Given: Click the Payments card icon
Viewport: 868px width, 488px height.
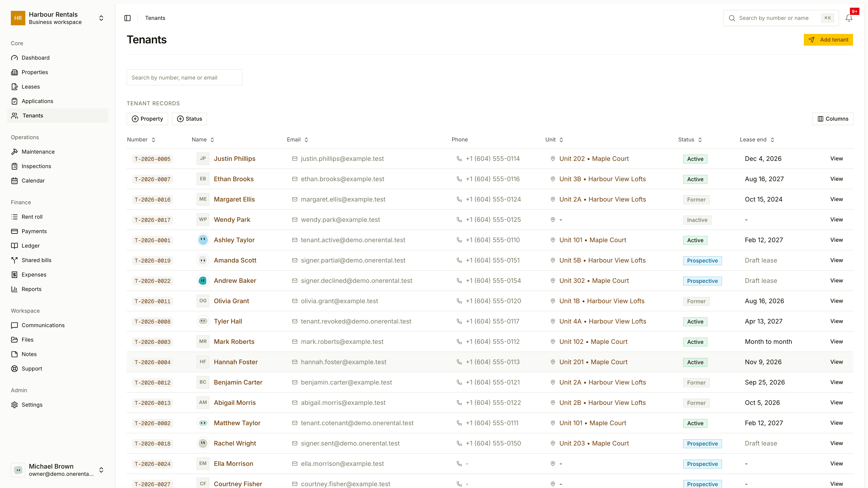Looking at the screenshot, I should coord(14,231).
